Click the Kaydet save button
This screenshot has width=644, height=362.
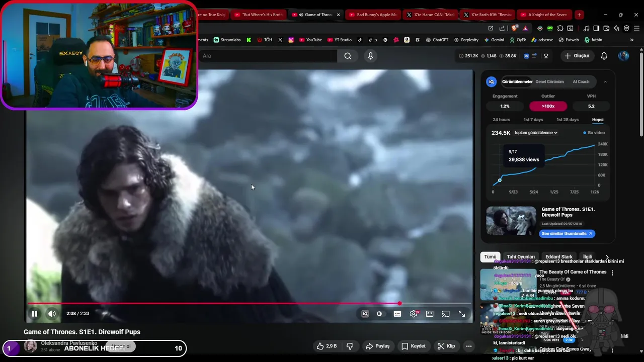tap(414, 346)
